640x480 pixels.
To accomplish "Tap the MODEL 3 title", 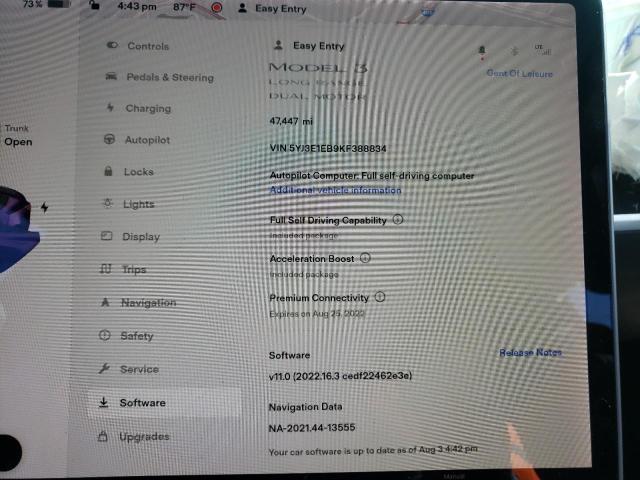I will click(x=318, y=68).
